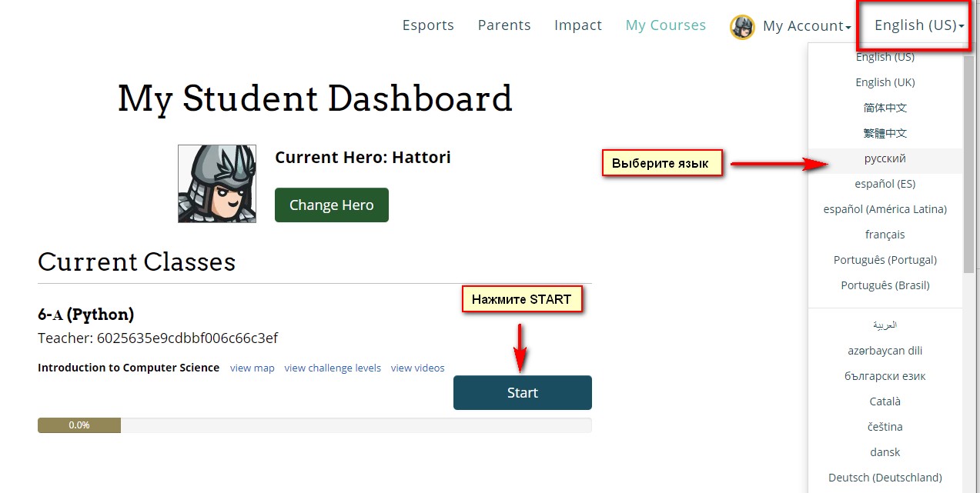
Task: Click the My Account avatar icon
Action: pyautogui.click(x=742, y=27)
